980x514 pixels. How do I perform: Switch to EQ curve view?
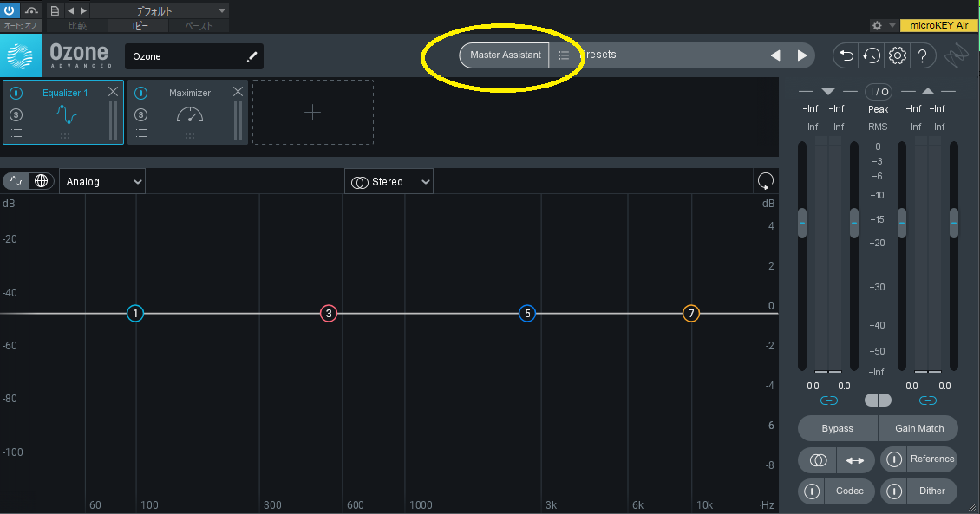click(16, 181)
